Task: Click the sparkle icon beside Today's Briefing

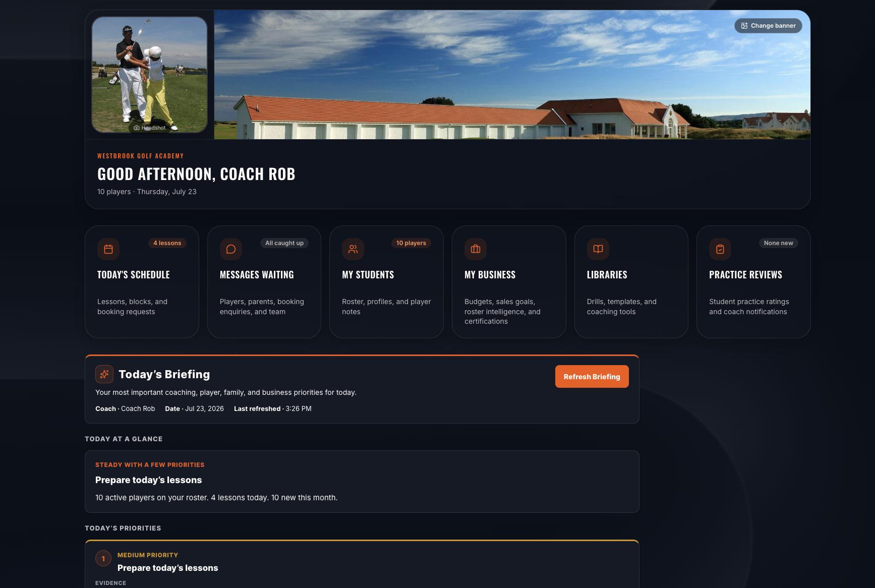Action: pos(104,374)
